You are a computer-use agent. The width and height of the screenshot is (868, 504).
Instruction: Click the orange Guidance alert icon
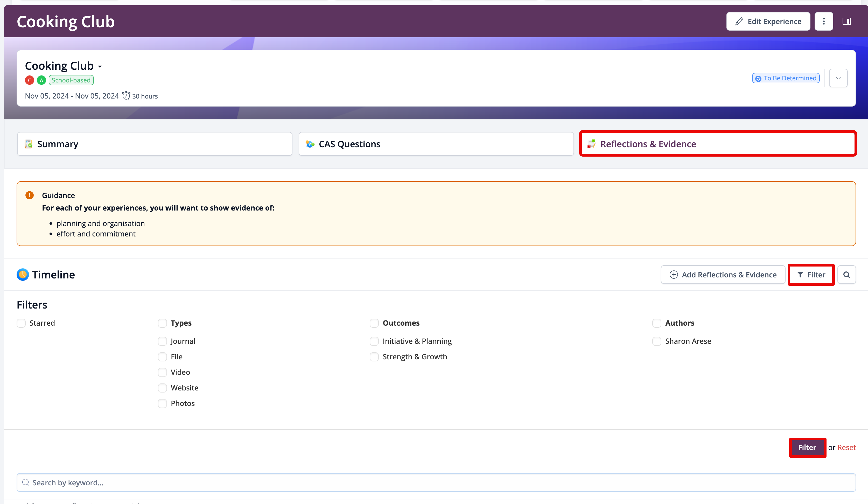coord(30,195)
